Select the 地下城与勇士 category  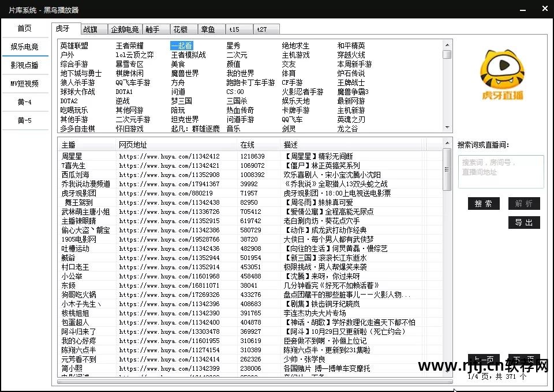81,73
